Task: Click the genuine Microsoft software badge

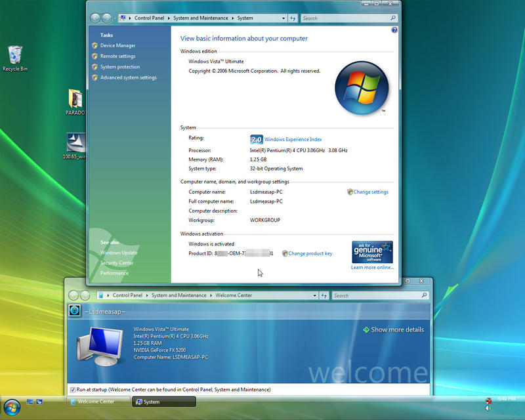Action: tap(372, 252)
